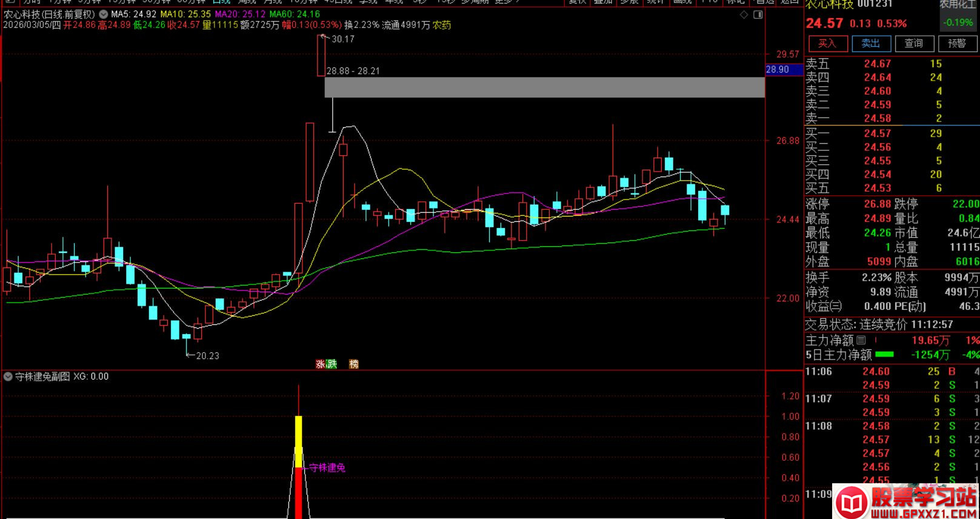
Task: Click the 榜 marker icon under chart
Action: [x=354, y=364]
